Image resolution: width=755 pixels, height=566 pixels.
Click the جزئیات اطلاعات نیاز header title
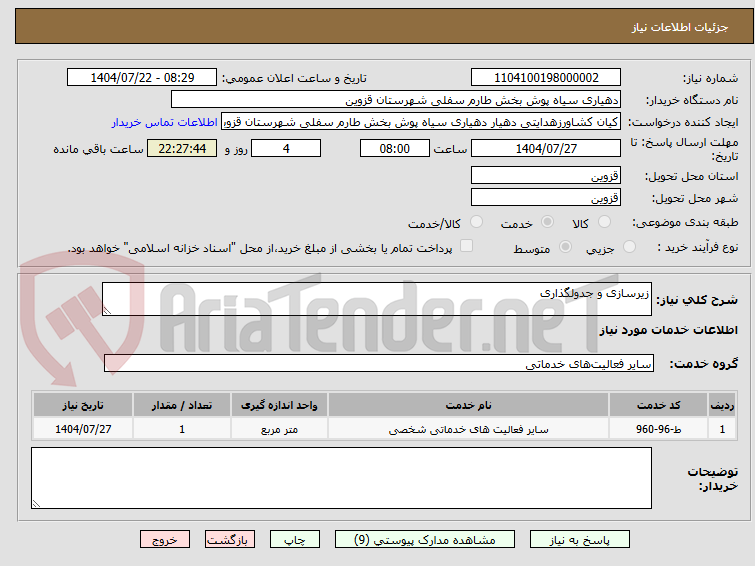pos(680,27)
